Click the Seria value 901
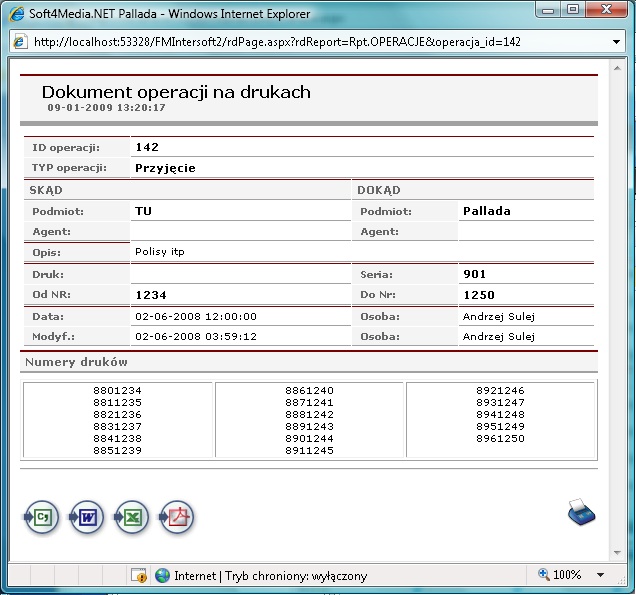The height and width of the screenshot is (595, 636). click(475, 274)
